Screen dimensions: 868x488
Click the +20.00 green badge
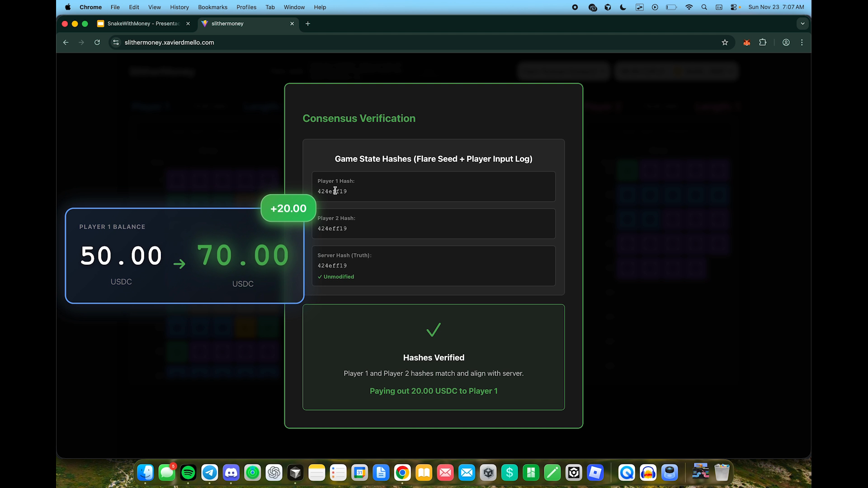288,208
